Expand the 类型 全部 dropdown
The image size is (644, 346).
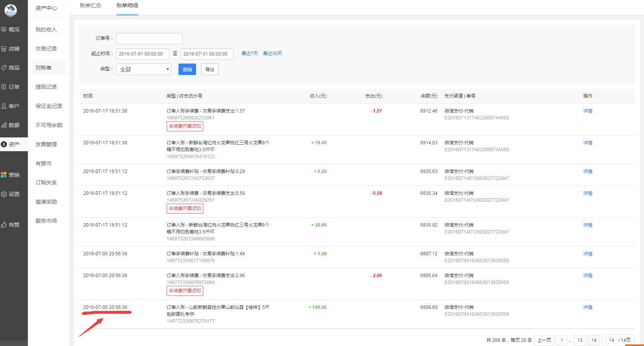(144, 69)
